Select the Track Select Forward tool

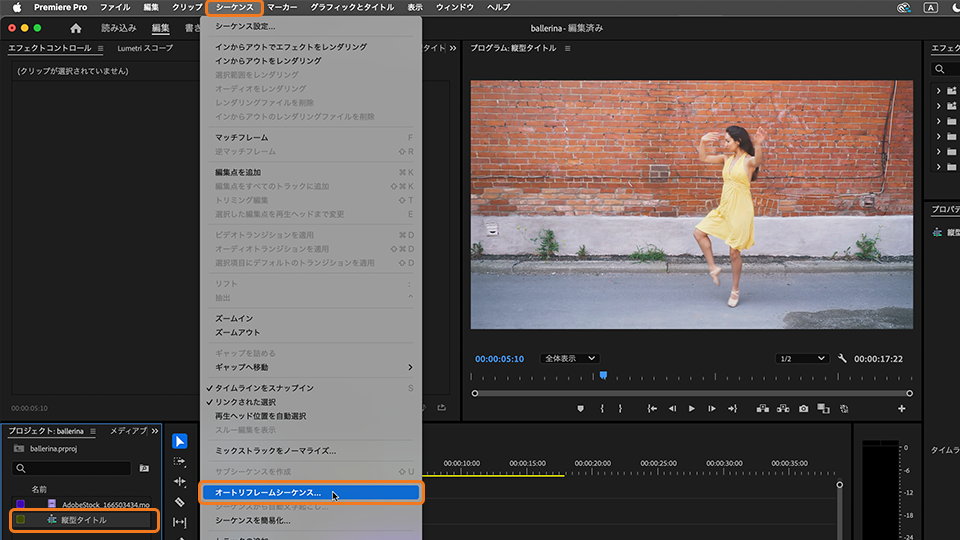point(180,462)
